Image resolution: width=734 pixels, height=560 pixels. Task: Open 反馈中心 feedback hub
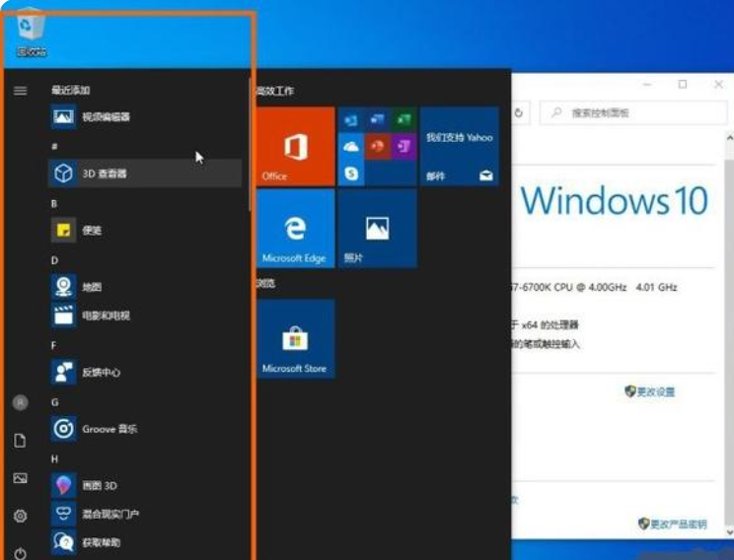click(x=99, y=373)
